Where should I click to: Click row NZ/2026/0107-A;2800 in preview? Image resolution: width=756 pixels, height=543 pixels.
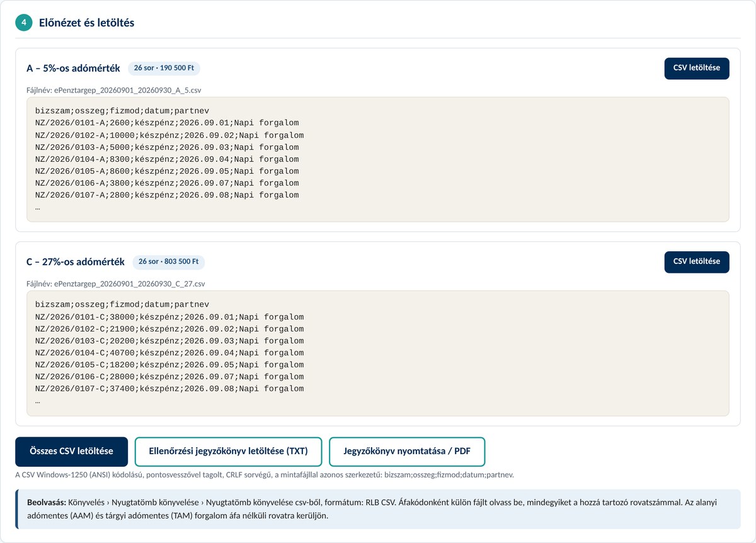point(167,195)
